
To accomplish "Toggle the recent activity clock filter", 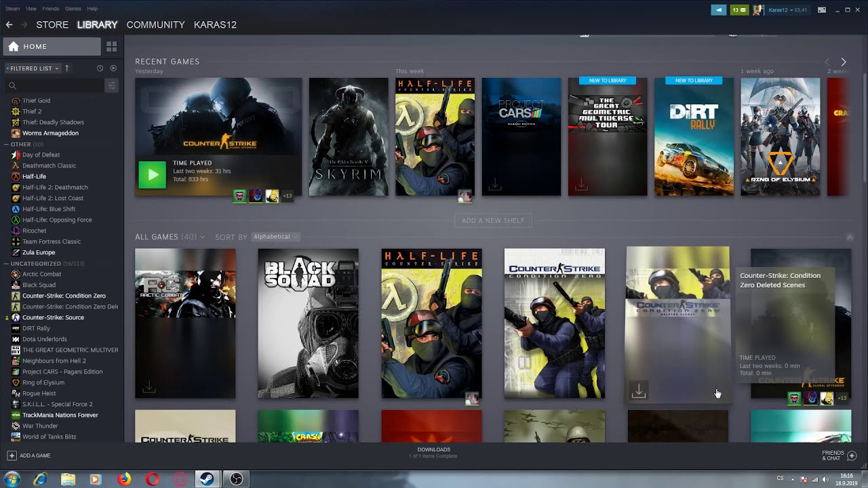I will pos(100,68).
